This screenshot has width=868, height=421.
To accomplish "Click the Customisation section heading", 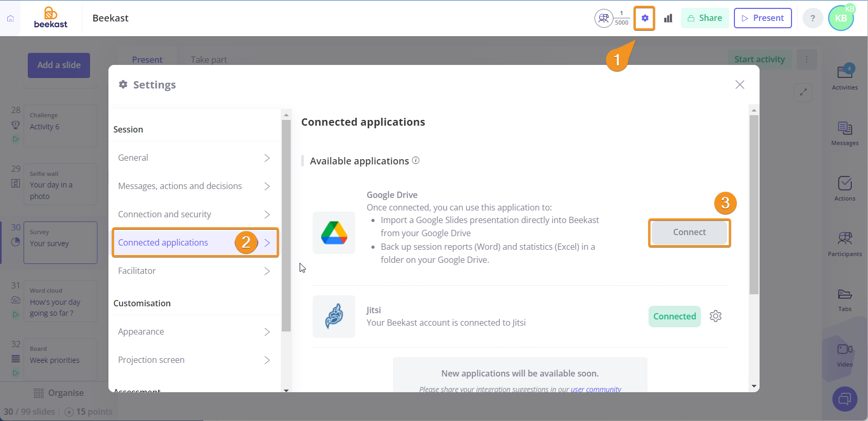I will 142,304.
